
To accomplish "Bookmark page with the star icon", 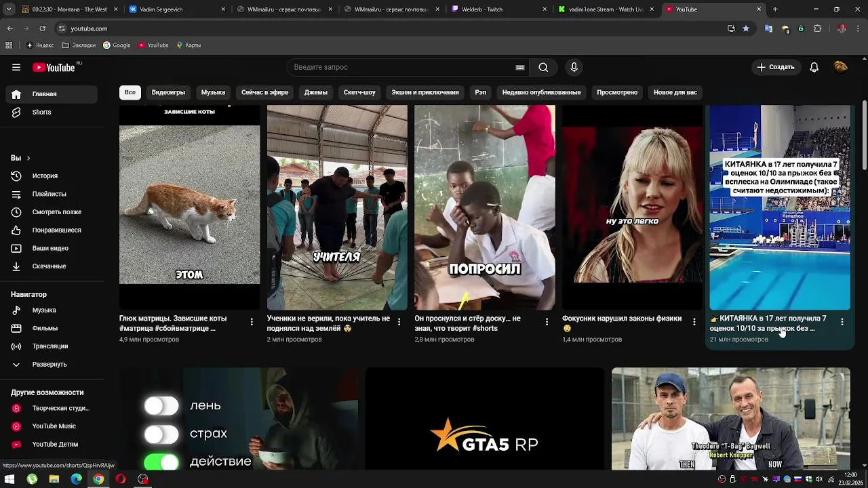I will point(746,28).
